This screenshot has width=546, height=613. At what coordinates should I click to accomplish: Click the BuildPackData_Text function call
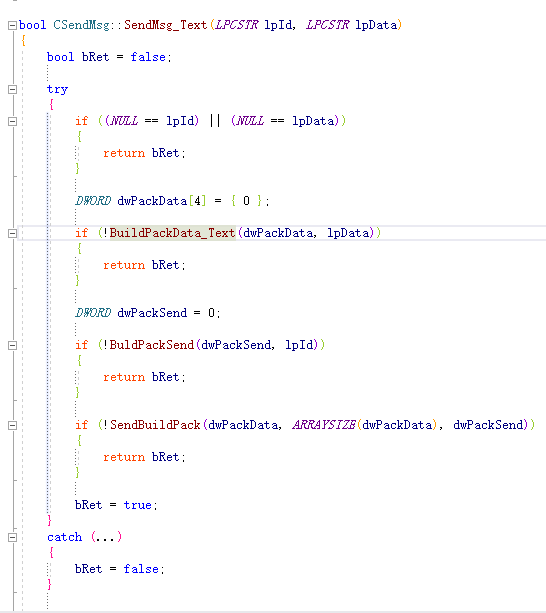[x=172, y=233]
